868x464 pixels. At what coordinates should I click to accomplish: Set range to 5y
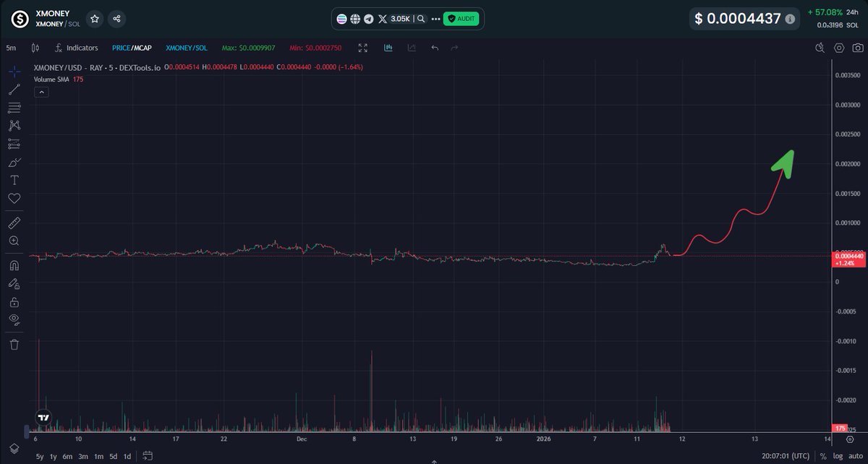coord(40,456)
